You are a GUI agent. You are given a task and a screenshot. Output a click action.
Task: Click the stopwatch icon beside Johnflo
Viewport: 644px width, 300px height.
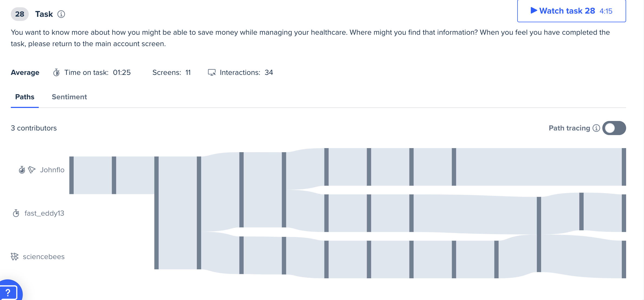pos(22,170)
